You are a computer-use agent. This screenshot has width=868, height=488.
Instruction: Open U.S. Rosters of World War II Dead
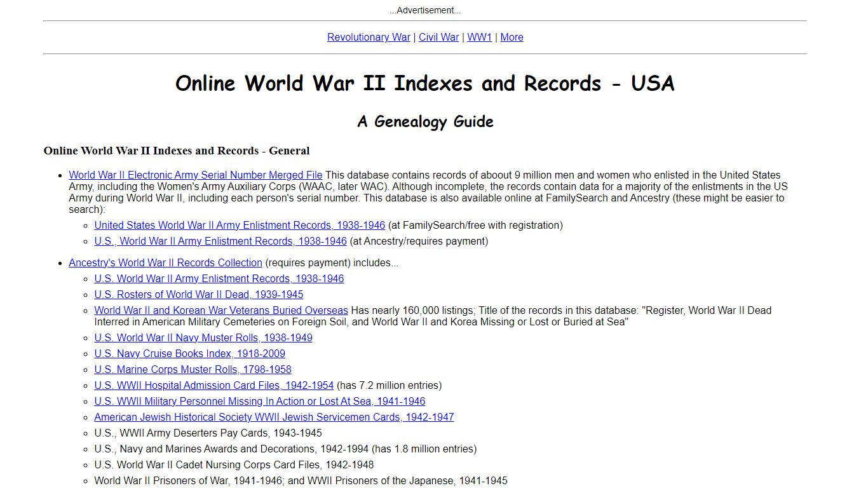point(199,294)
